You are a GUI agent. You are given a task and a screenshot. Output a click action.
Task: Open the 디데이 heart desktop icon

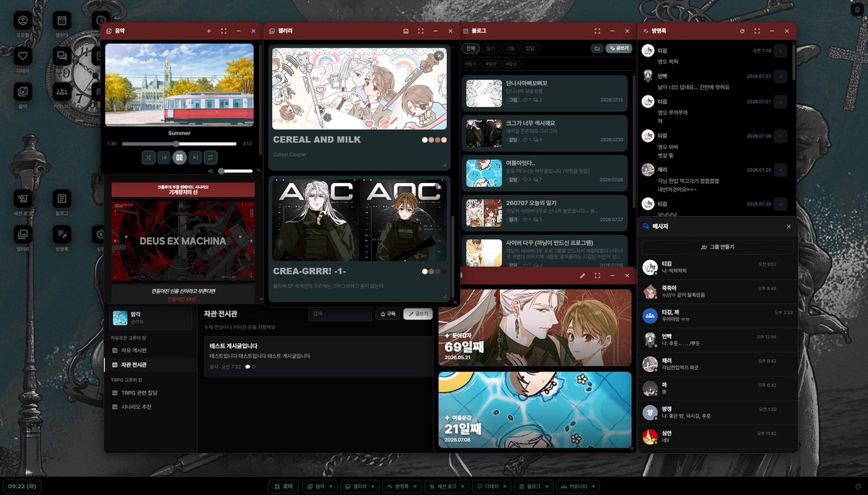(x=23, y=60)
